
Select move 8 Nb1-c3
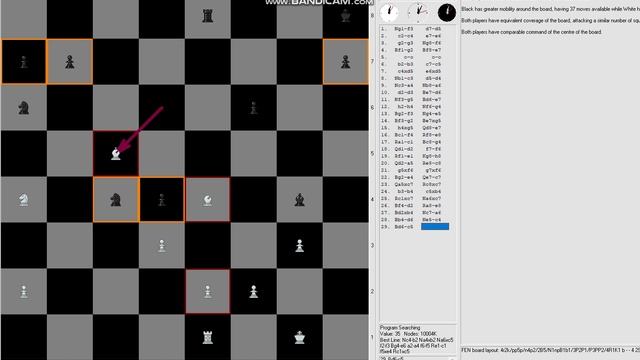(404, 78)
